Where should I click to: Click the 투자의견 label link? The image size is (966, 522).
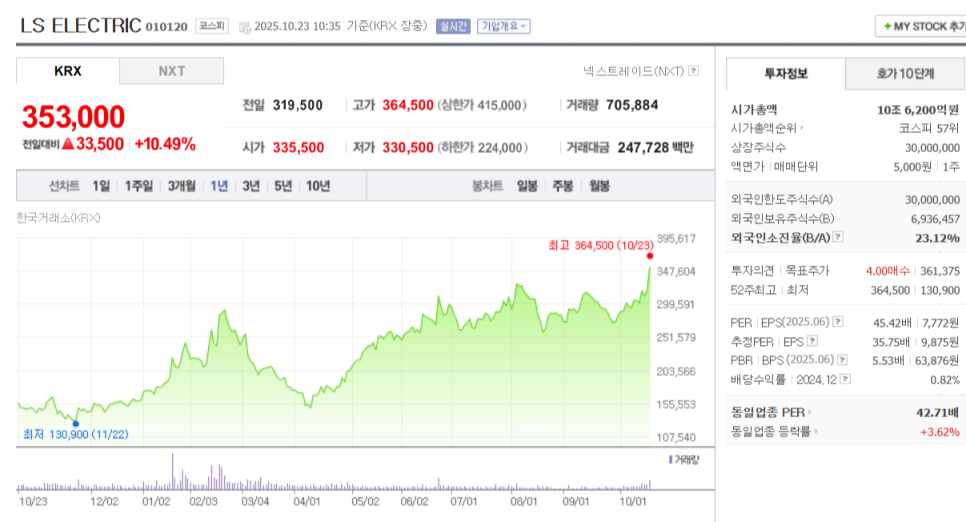coord(752,271)
